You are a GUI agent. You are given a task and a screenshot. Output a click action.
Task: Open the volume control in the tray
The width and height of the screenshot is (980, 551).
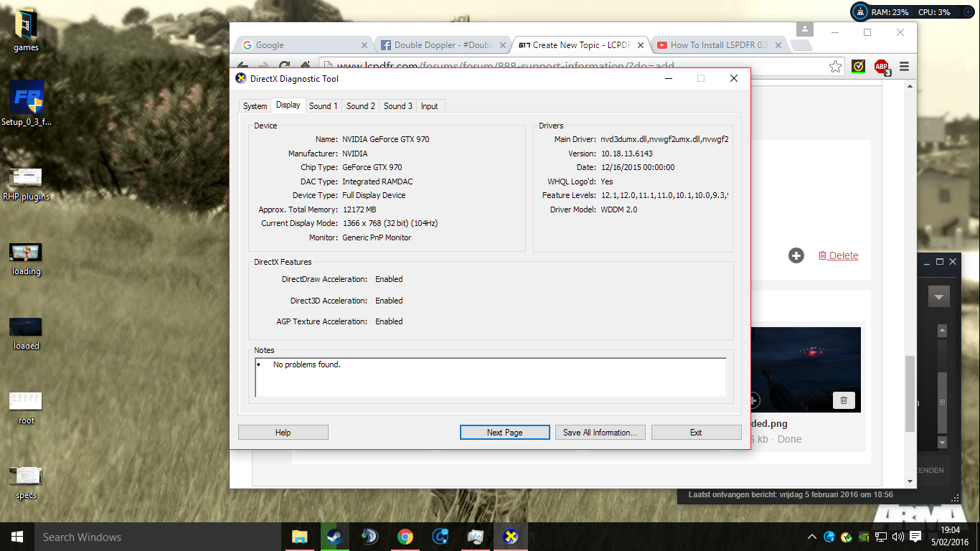coord(897,537)
